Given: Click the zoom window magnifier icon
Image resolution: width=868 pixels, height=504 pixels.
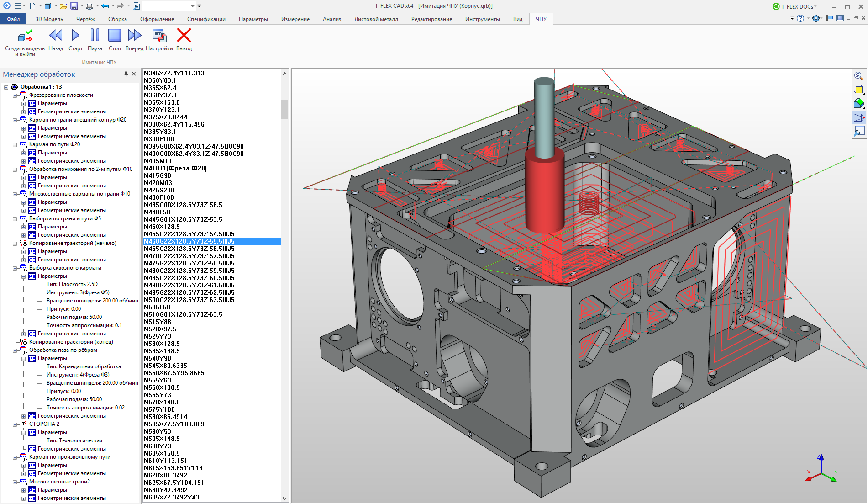Looking at the screenshot, I should pyautogui.click(x=859, y=76).
